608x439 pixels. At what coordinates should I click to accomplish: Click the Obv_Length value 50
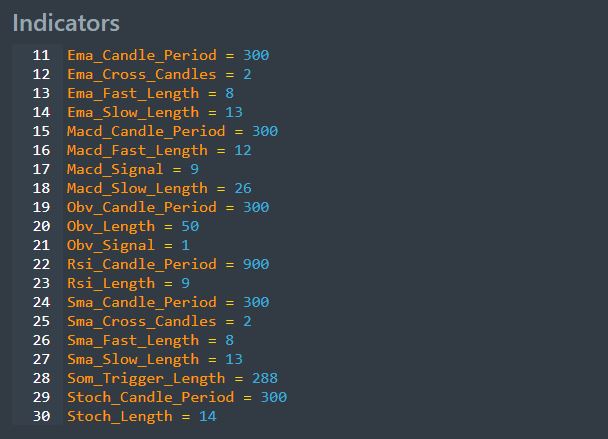[190, 226]
